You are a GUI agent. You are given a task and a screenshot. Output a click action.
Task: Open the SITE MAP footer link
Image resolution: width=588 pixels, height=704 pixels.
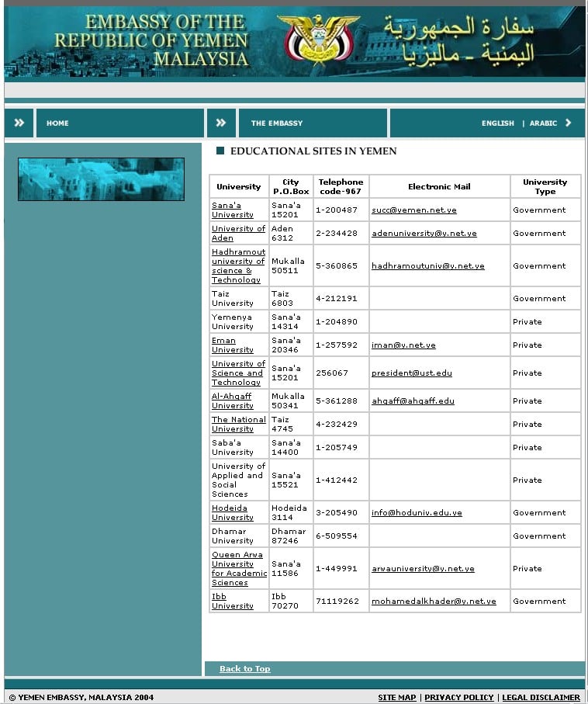coord(397,697)
